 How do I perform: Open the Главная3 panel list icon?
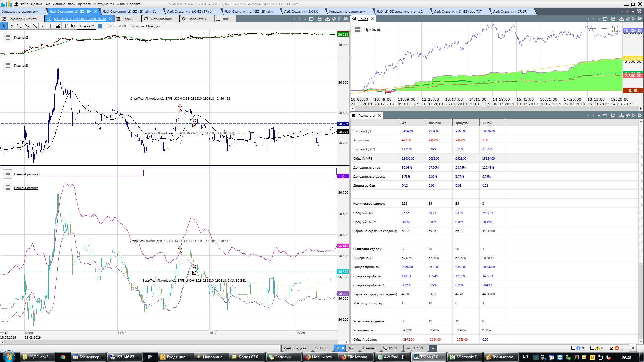coord(7,65)
